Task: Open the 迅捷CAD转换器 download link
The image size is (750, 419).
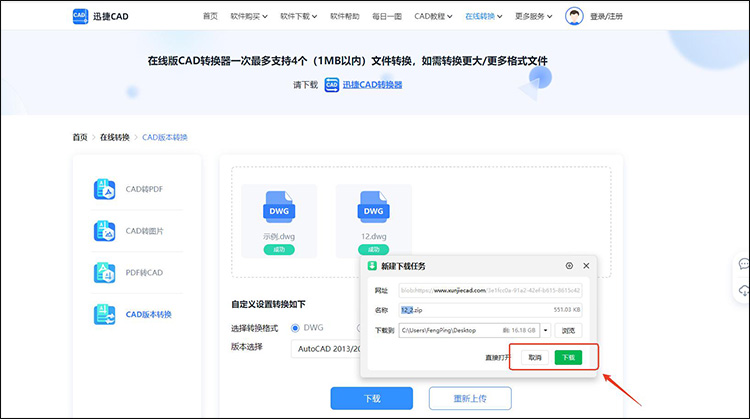Action: tap(373, 85)
